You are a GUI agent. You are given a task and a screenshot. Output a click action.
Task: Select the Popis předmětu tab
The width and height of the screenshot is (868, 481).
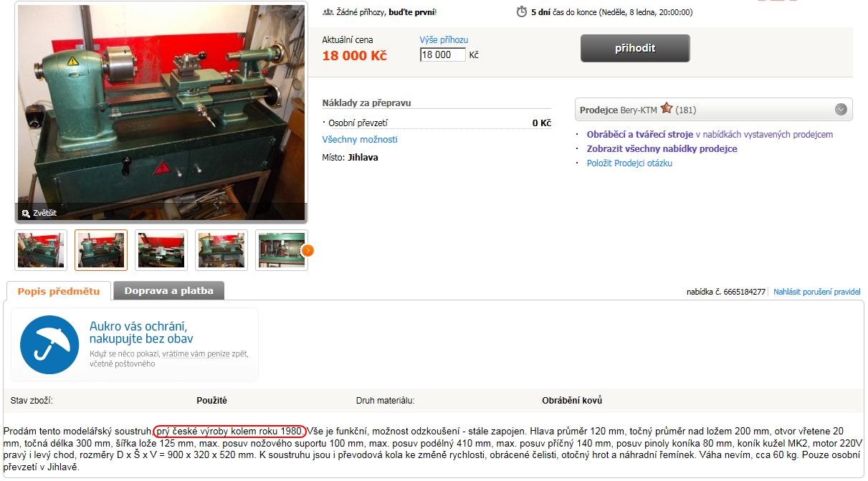point(59,291)
